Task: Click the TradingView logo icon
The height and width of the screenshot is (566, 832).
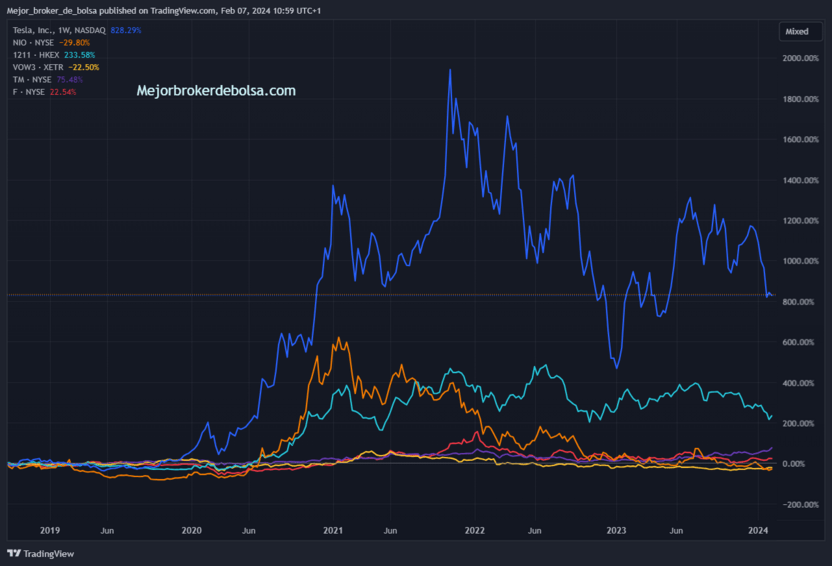Action: (x=14, y=553)
